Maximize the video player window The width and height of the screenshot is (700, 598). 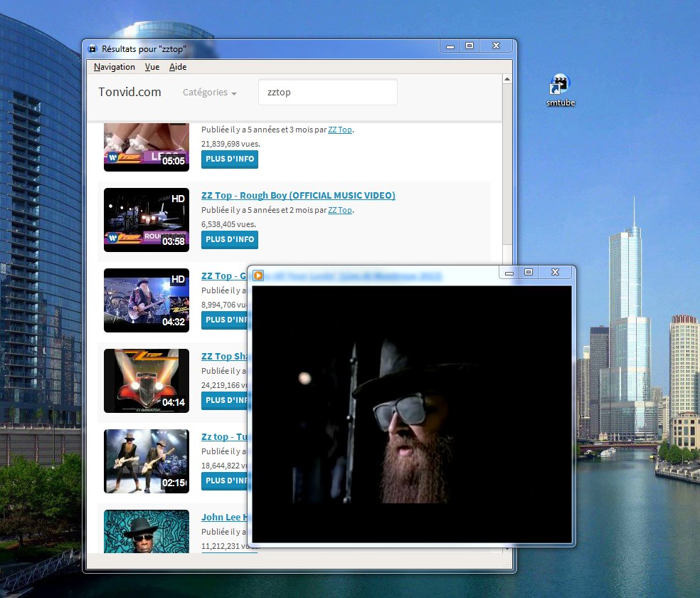(x=529, y=272)
